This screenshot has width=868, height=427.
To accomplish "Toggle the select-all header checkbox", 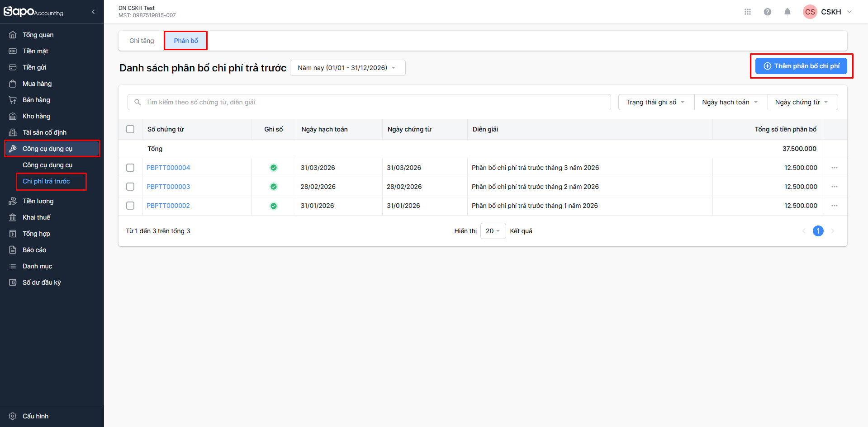I will pyautogui.click(x=130, y=129).
